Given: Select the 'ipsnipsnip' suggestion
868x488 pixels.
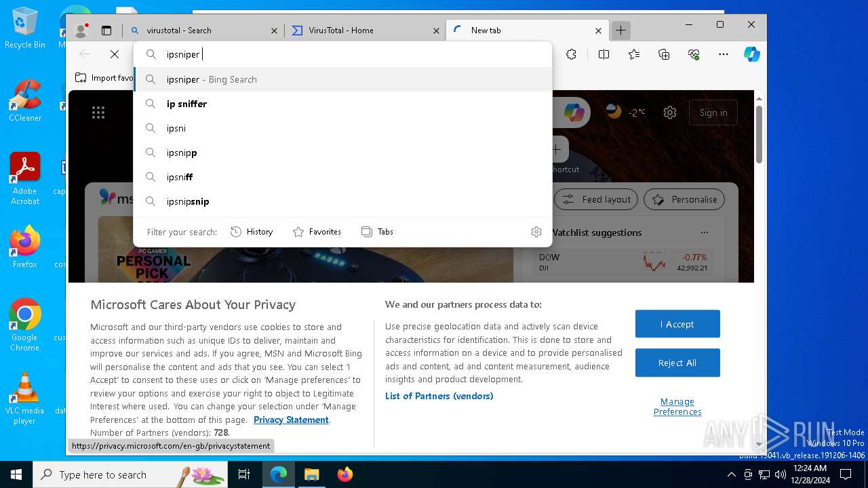Looking at the screenshot, I should tap(343, 201).
